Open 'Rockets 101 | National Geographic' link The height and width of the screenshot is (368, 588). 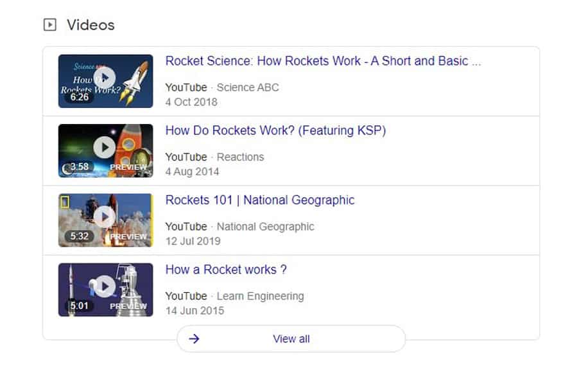260,200
